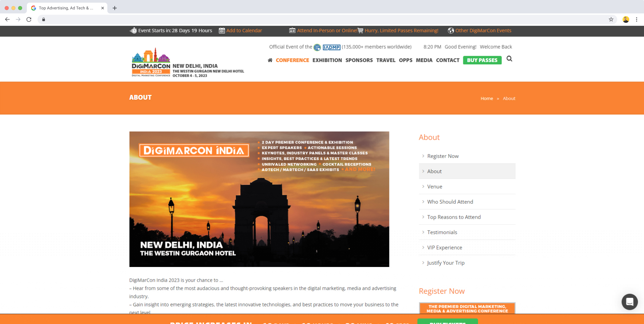The width and height of the screenshot is (644, 324).
Task: Open the site search magnifier icon
Action: pos(509,59)
